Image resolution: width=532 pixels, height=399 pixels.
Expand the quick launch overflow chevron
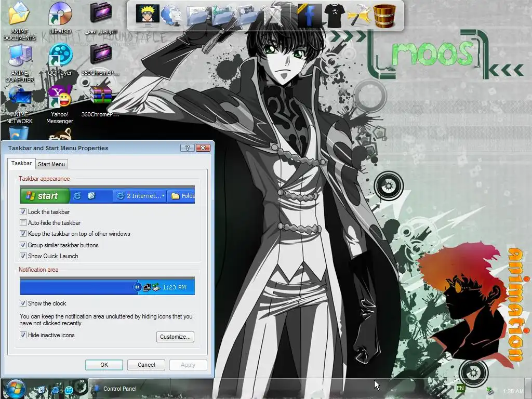[x=82, y=381]
